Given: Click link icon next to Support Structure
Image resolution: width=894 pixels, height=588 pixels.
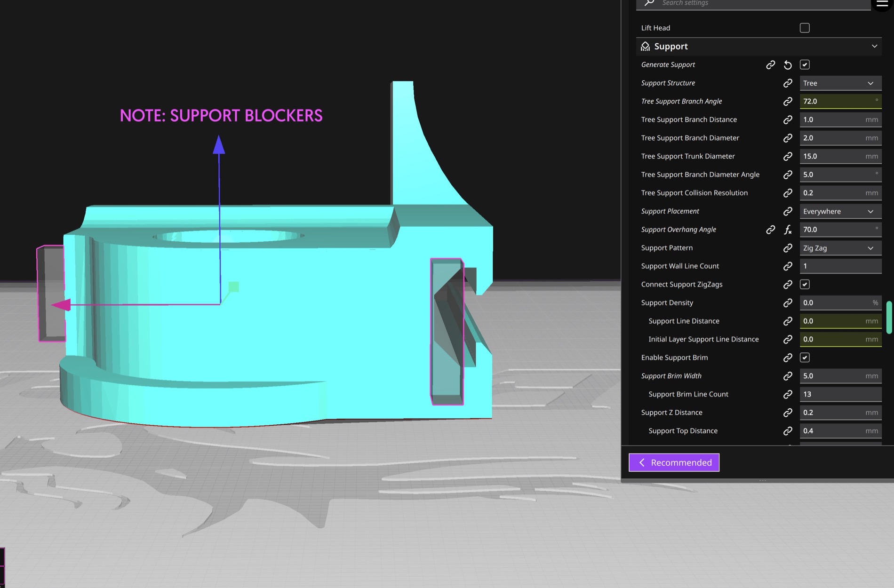Looking at the screenshot, I should pyautogui.click(x=788, y=83).
